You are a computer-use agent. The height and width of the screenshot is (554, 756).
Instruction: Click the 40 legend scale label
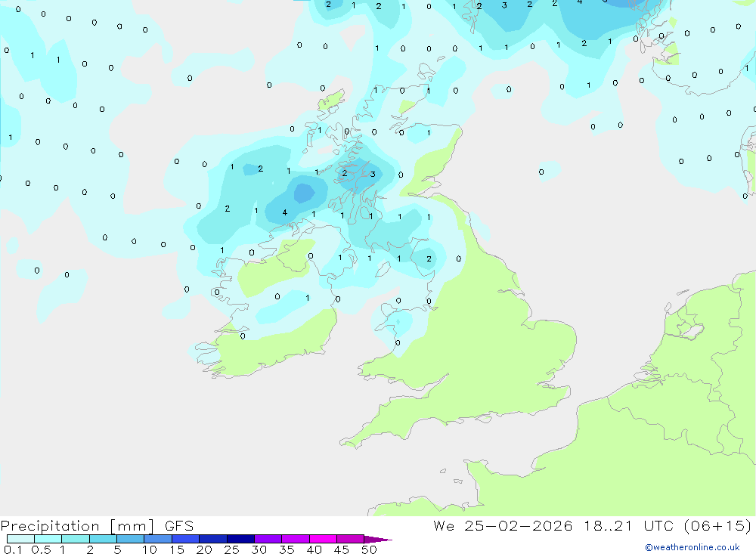click(314, 549)
